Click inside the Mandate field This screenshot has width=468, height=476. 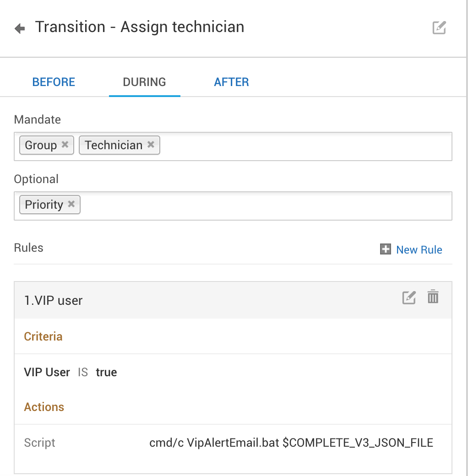click(x=302, y=146)
